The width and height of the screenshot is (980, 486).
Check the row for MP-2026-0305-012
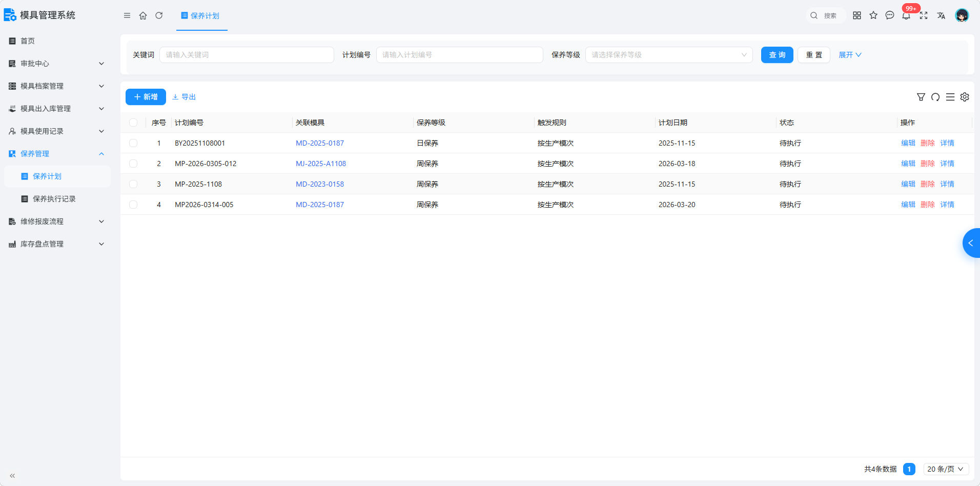(x=133, y=164)
